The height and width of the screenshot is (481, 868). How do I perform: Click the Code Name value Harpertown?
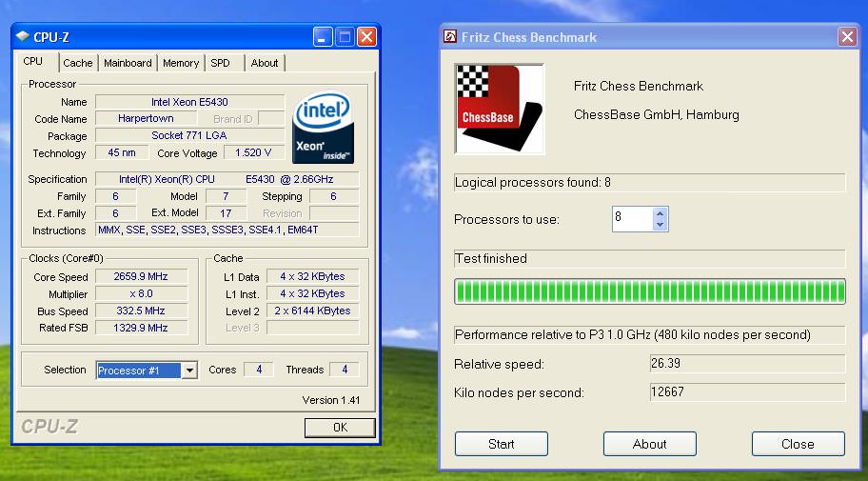click(x=146, y=119)
